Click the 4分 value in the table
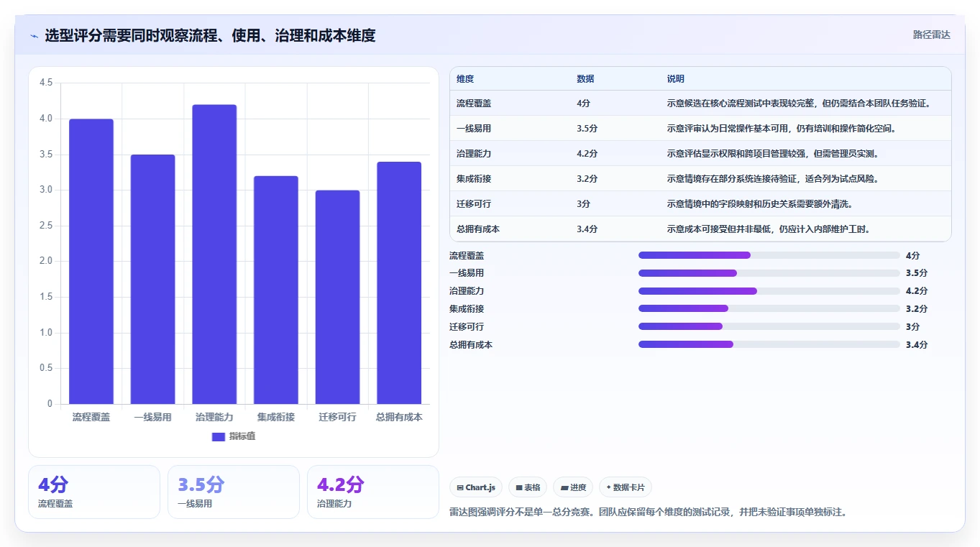 (x=584, y=104)
